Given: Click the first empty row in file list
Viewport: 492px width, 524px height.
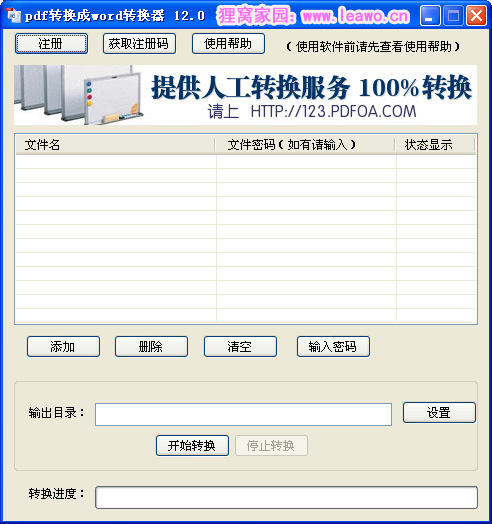Looking at the screenshot, I should point(246,162).
